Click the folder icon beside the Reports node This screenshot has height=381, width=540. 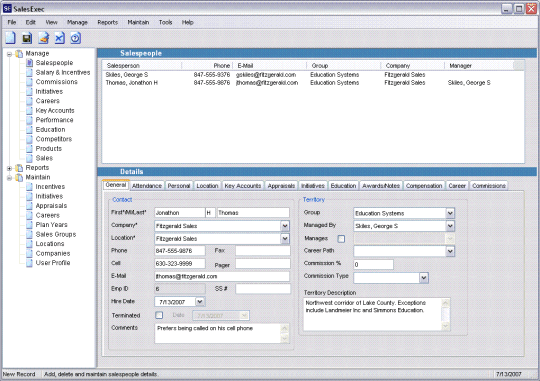tap(19, 168)
